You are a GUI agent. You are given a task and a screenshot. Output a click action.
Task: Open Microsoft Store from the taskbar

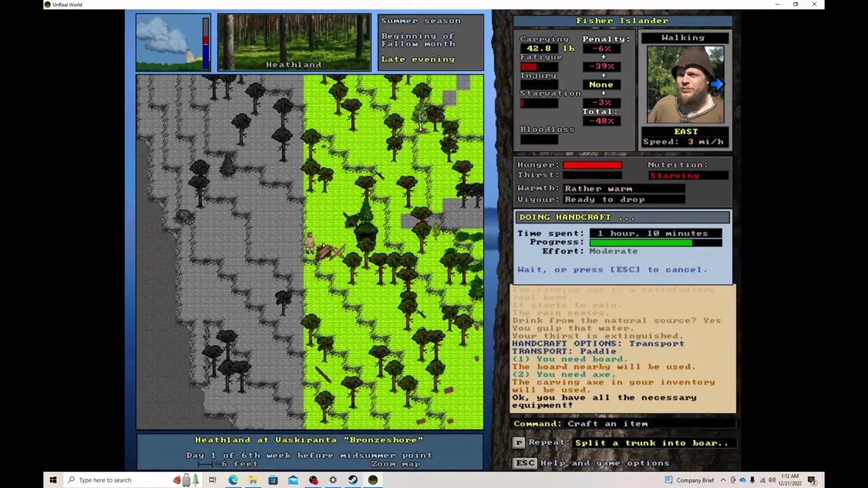click(273, 480)
